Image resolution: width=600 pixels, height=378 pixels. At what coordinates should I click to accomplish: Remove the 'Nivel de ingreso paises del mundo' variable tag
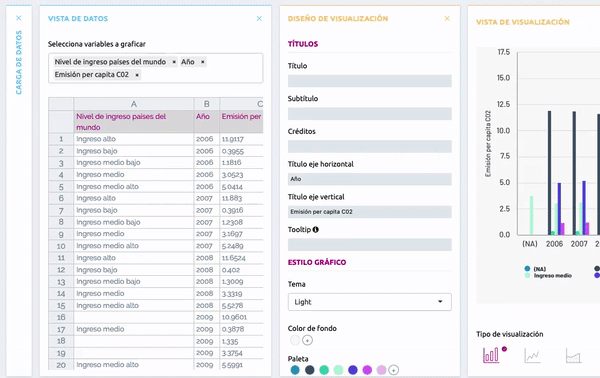tap(174, 62)
